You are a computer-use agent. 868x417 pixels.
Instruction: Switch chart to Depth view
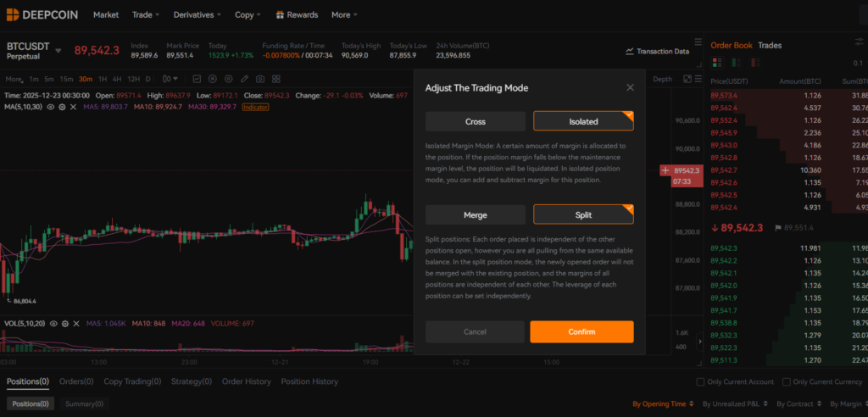coord(662,79)
